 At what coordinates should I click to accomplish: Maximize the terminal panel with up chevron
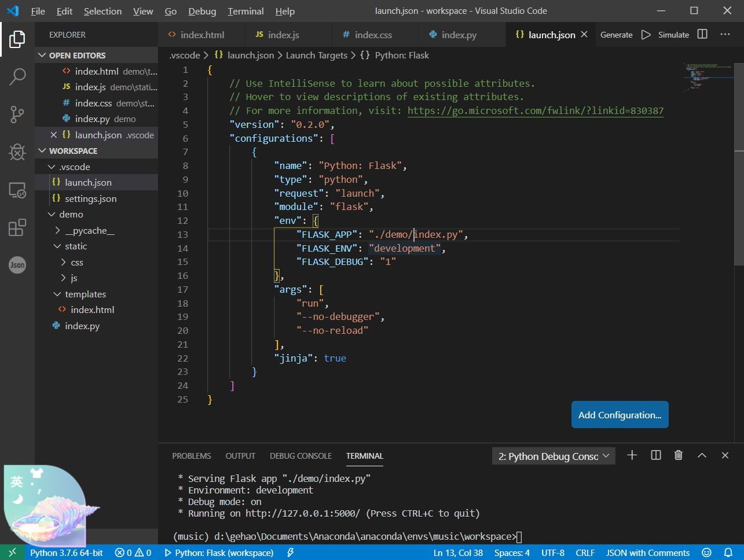[x=702, y=455]
